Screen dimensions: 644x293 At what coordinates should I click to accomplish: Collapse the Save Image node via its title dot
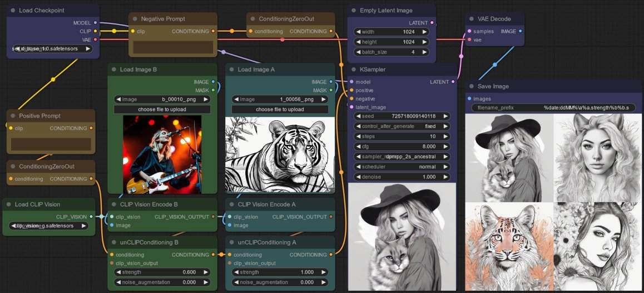[472, 86]
